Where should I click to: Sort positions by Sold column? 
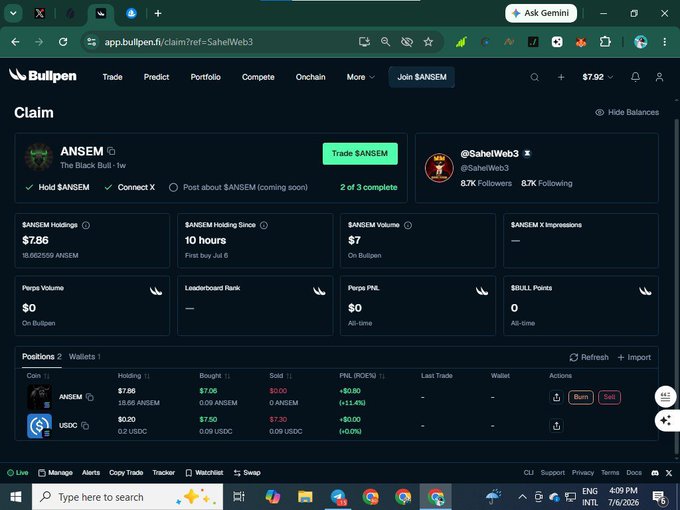[x=281, y=376]
